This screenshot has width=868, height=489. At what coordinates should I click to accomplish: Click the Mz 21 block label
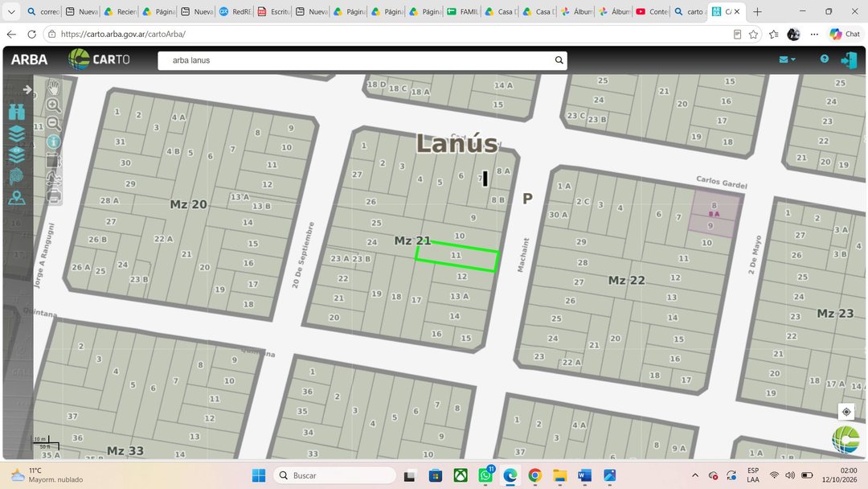pyautogui.click(x=412, y=240)
